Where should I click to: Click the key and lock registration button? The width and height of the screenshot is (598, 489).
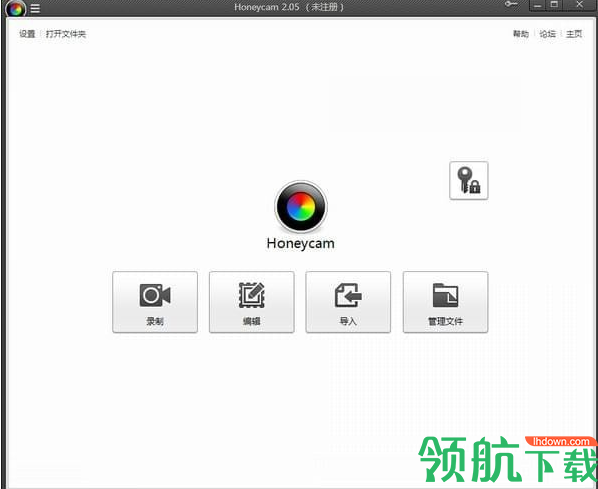click(469, 180)
